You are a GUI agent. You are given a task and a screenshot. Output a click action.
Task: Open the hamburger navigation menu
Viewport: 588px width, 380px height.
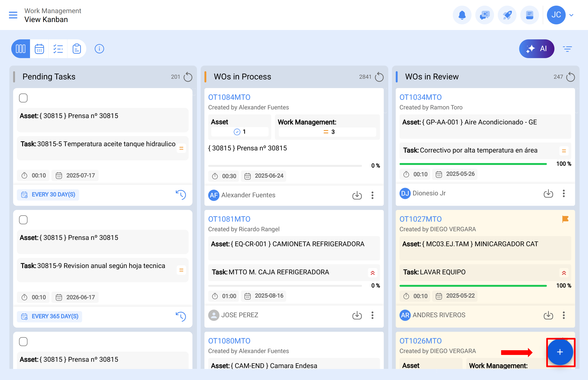pos(13,15)
